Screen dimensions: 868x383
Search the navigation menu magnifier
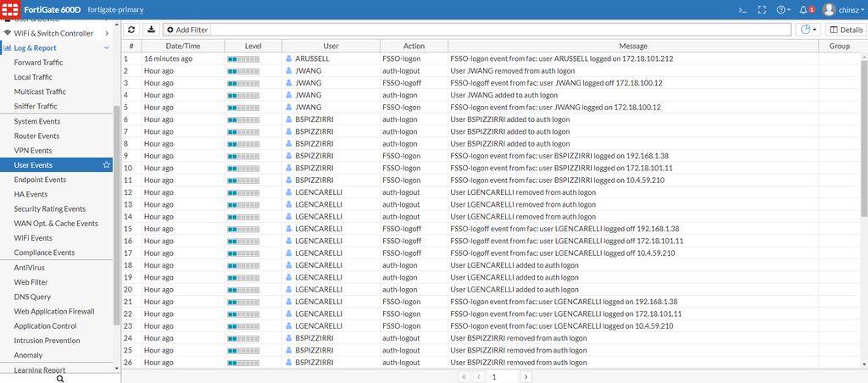click(60, 379)
